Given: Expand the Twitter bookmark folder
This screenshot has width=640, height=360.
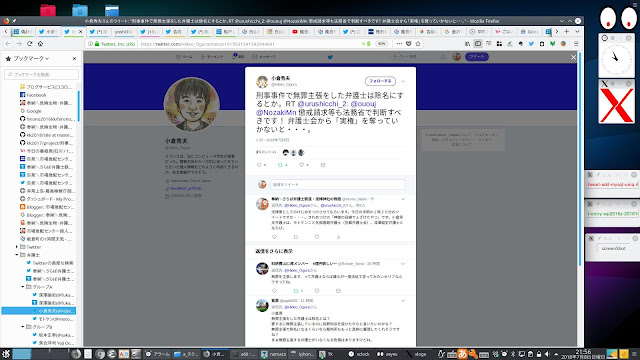Looking at the screenshot, I should (x=17, y=247).
